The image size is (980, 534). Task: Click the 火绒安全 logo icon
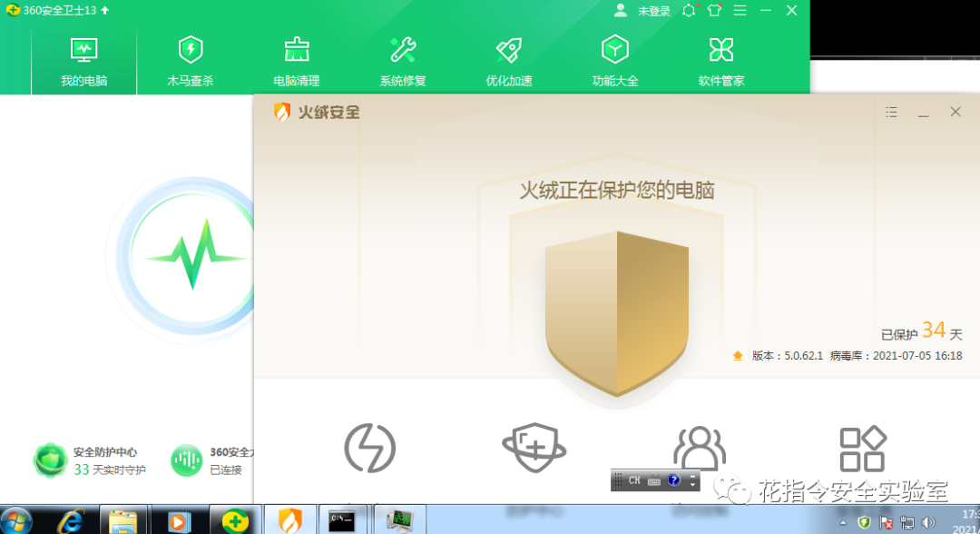tap(282, 112)
